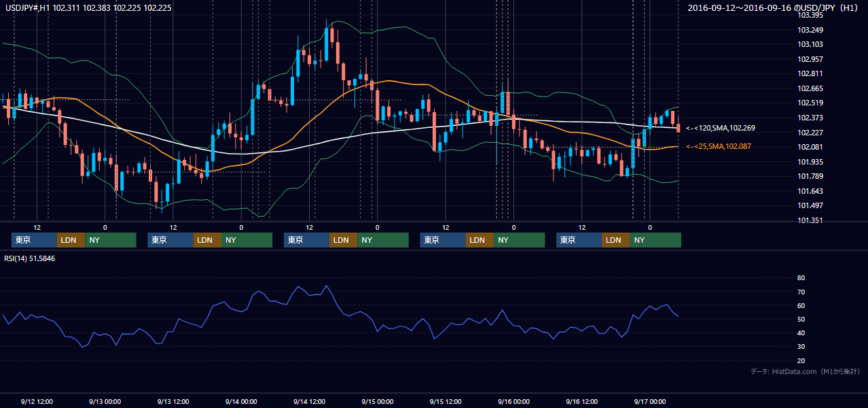Click RSI scale value 40

pyautogui.click(x=801, y=333)
